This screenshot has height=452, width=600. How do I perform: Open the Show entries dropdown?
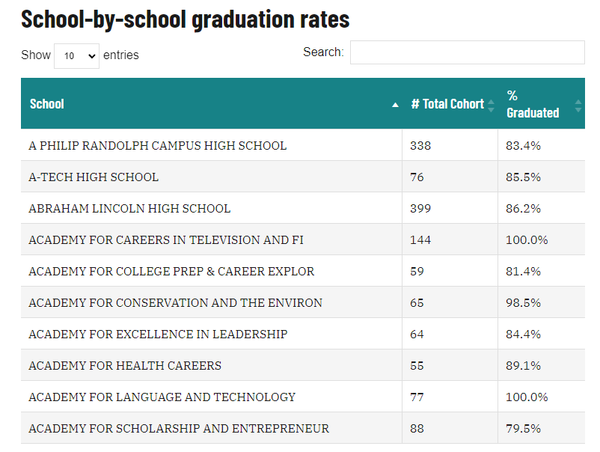point(77,55)
